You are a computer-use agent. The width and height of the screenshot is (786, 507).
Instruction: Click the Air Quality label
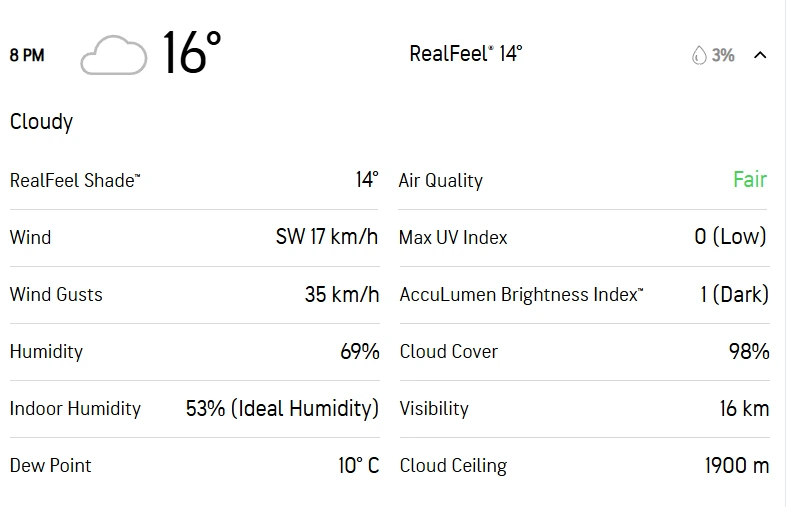(x=440, y=181)
